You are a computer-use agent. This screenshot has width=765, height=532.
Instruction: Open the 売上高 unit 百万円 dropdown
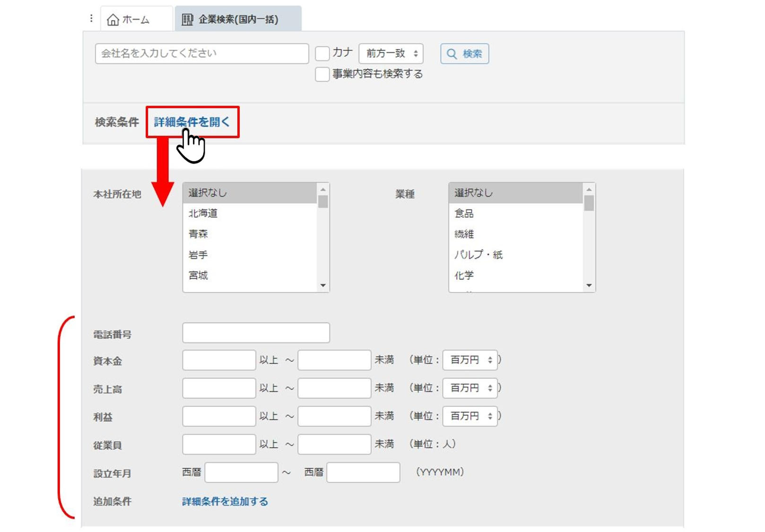pos(469,388)
